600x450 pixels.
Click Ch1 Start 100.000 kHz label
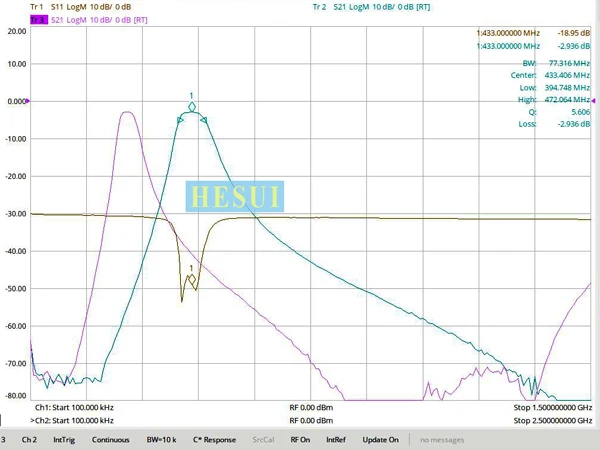coord(74,408)
